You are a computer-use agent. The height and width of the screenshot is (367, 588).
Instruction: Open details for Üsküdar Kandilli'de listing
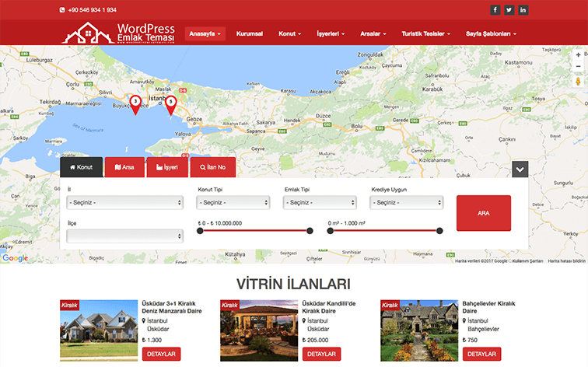[322, 354]
